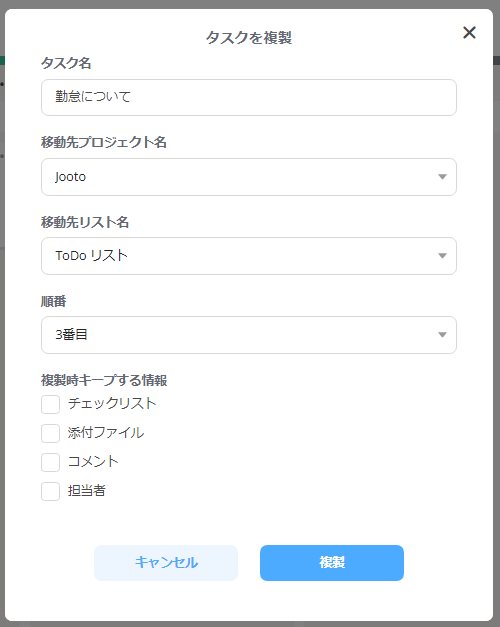Enable the チェックリスト checkbox
This screenshot has width=500, height=627.
(50, 404)
